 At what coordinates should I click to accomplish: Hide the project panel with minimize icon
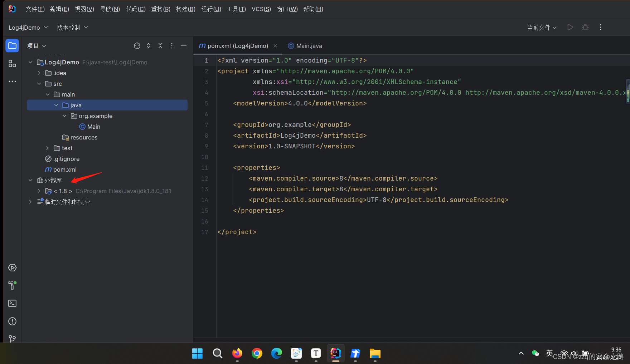click(184, 46)
